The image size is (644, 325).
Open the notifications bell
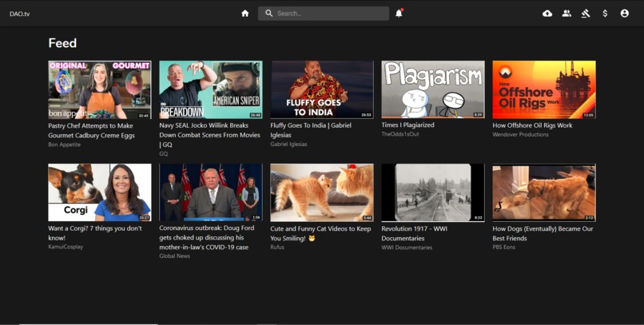point(399,13)
